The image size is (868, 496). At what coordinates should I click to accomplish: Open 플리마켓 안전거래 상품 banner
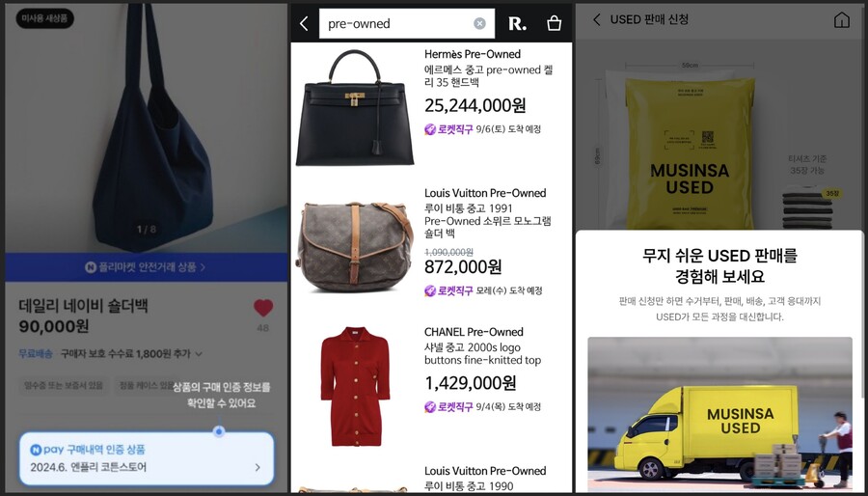[147, 267]
